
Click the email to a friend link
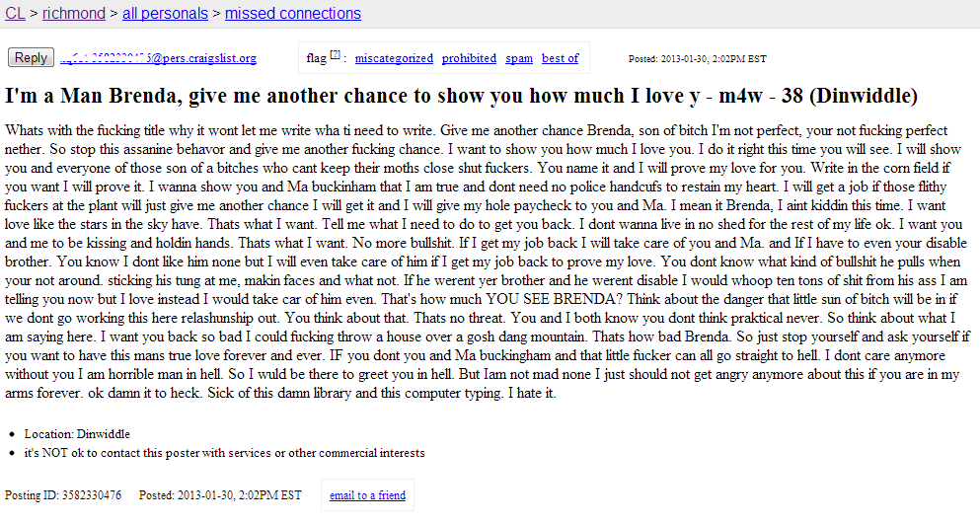point(367,495)
